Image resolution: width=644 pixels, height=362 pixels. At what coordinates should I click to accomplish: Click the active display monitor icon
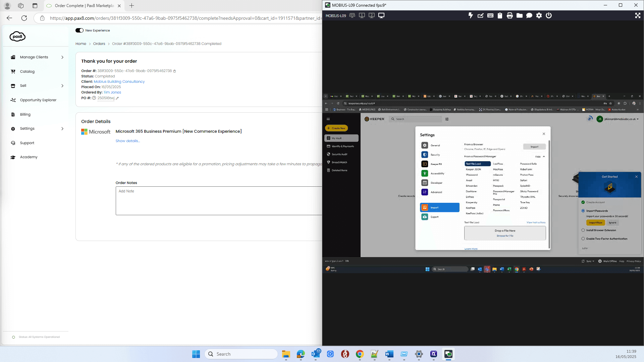point(381,15)
